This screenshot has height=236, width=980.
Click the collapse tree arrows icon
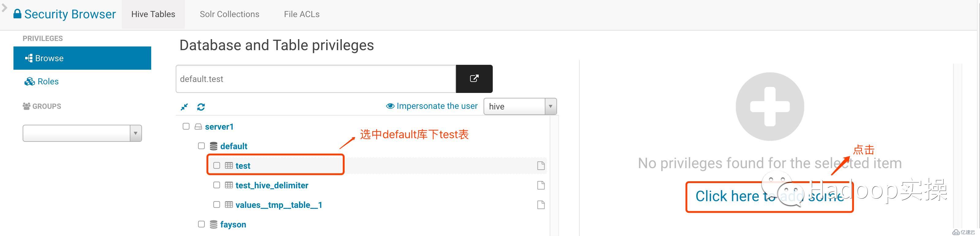[x=185, y=107]
